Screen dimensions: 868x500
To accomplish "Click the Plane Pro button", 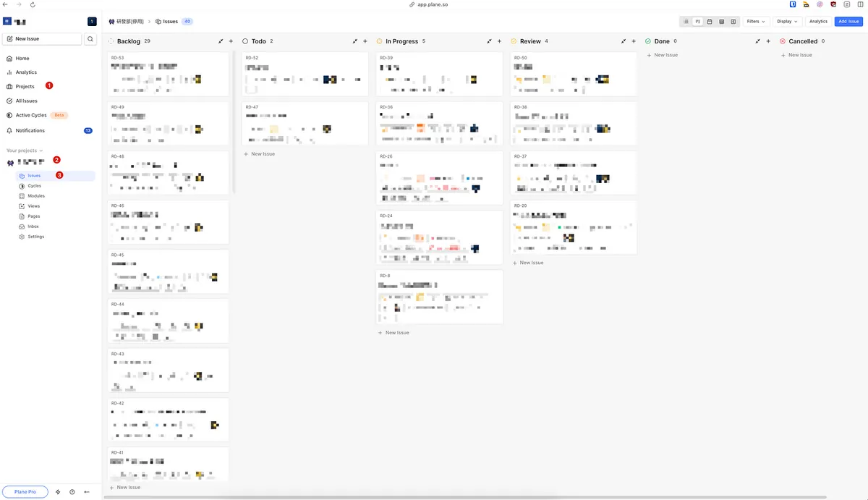I will pyautogui.click(x=25, y=492).
